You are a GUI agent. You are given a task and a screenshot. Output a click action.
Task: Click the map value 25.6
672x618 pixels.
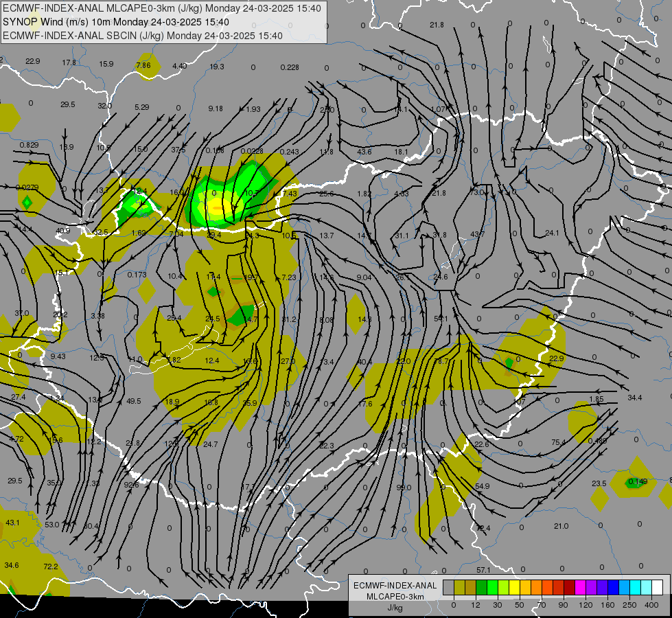pos(327,194)
